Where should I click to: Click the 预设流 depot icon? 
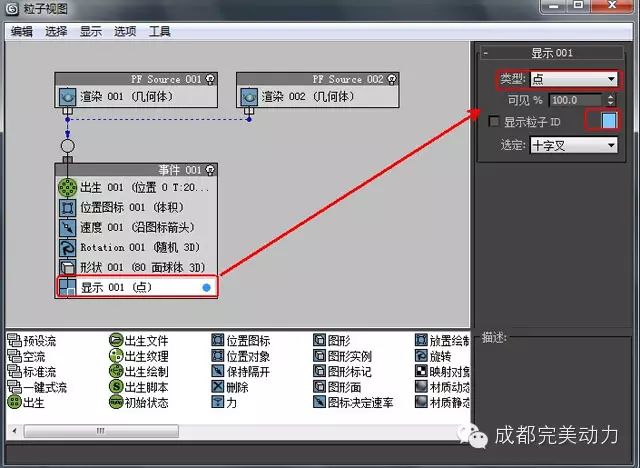tap(14, 340)
